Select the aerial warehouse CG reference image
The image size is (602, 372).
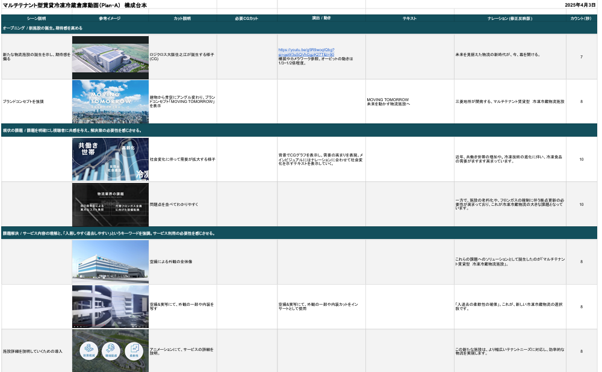(x=110, y=57)
